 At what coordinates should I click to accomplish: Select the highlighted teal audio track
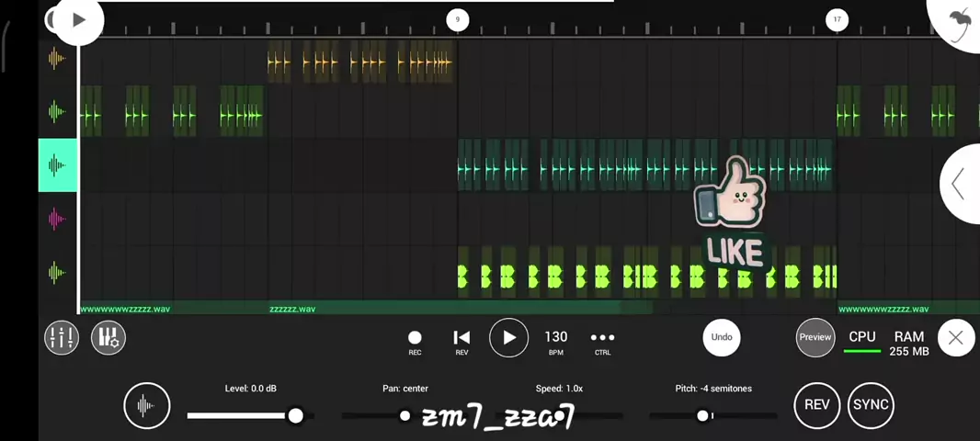tap(57, 165)
